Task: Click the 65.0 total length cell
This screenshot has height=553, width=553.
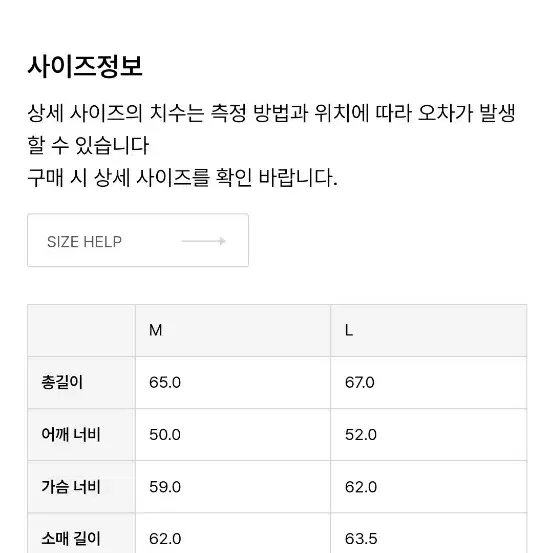Action: pos(233,382)
